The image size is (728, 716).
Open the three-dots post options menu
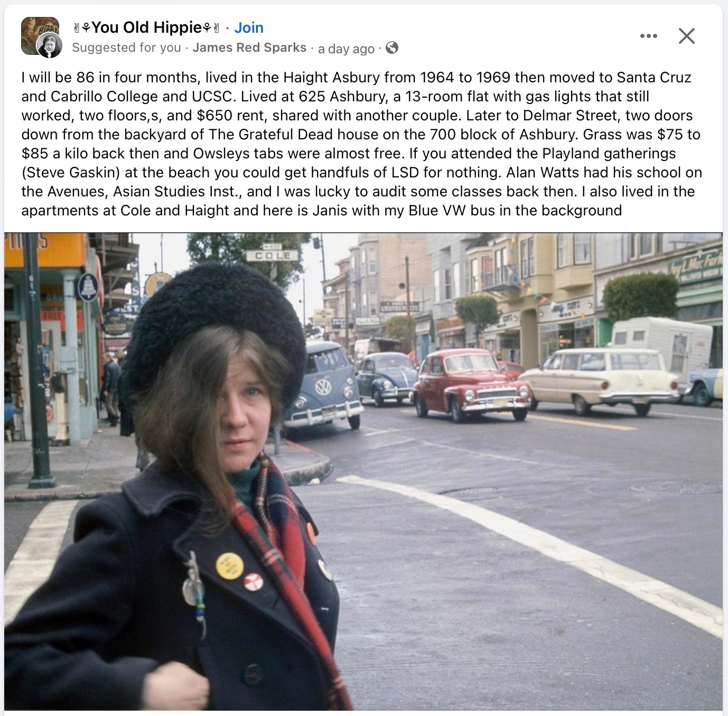[x=648, y=36]
